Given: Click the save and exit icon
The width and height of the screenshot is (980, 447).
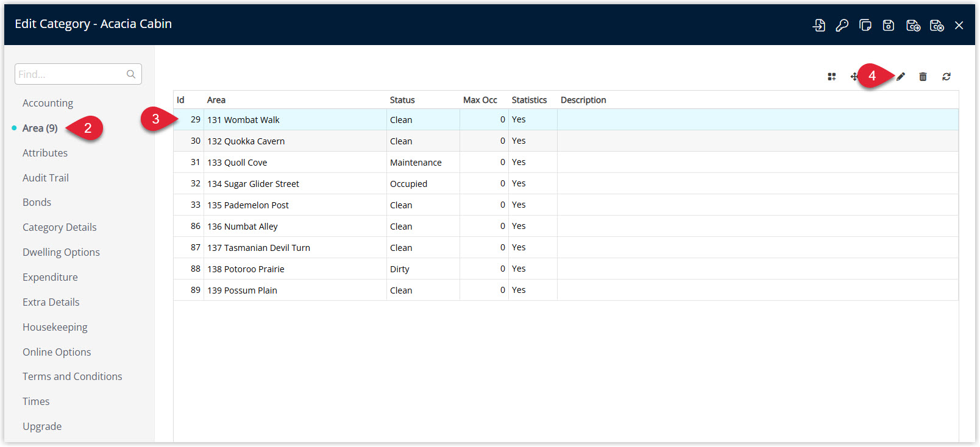Looking at the screenshot, I should coord(937,25).
